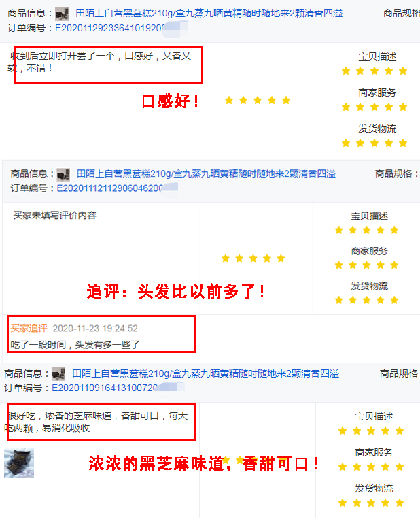Image resolution: width=420 pixels, height=519 pixels.
Task: Click third review's small product thumbnail in header
Action: [x=58, y=374]
